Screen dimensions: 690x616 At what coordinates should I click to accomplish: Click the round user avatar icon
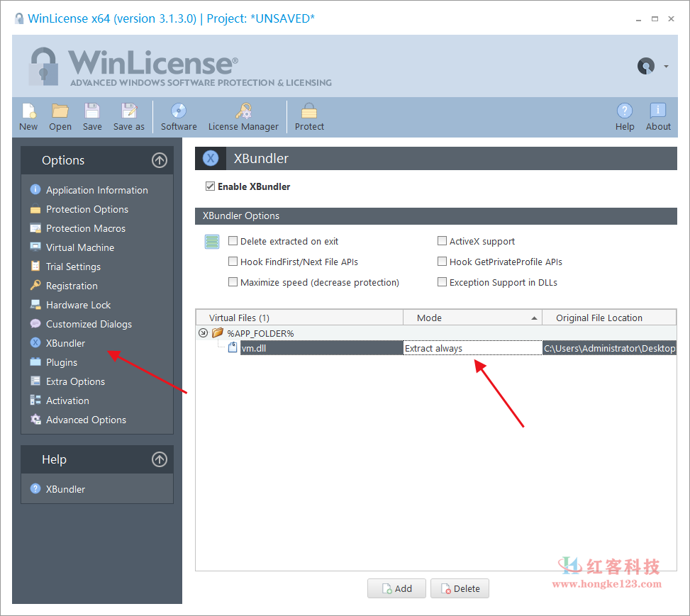(646, 67)
